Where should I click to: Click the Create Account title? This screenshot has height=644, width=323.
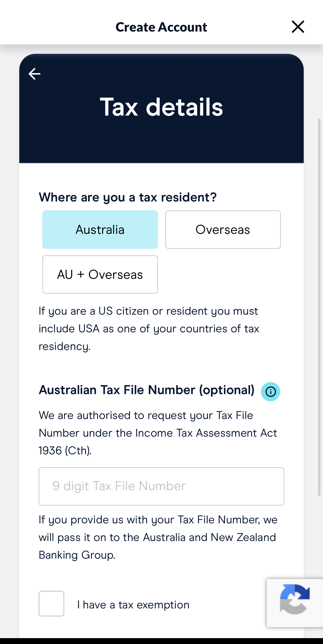161,27
